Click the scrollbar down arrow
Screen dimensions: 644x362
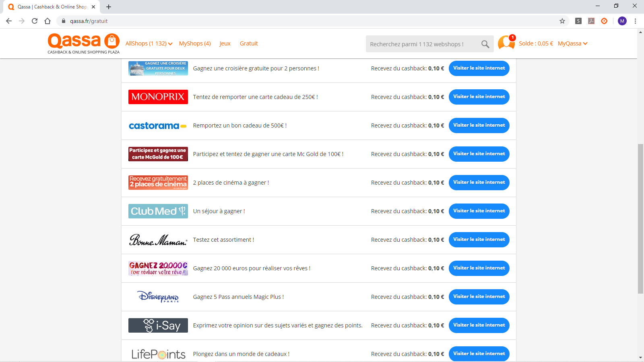click(x=640, y=357)
